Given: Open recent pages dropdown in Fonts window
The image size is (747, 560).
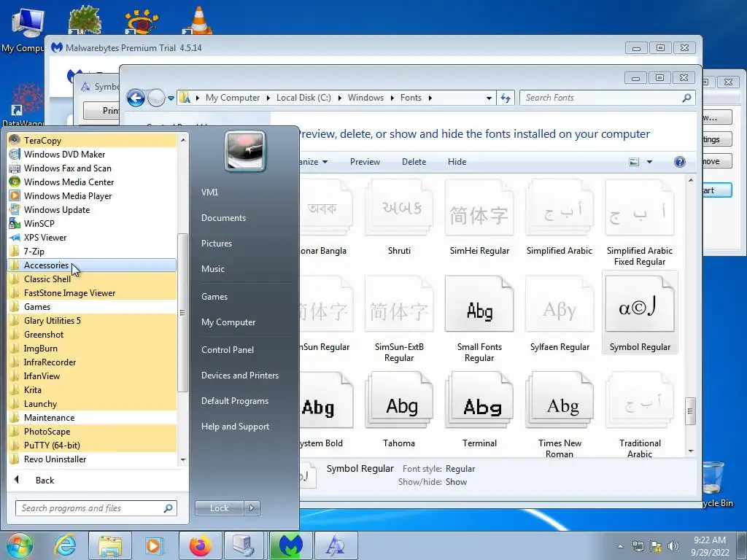Looking at the screenshot, I should click(171, 98).
